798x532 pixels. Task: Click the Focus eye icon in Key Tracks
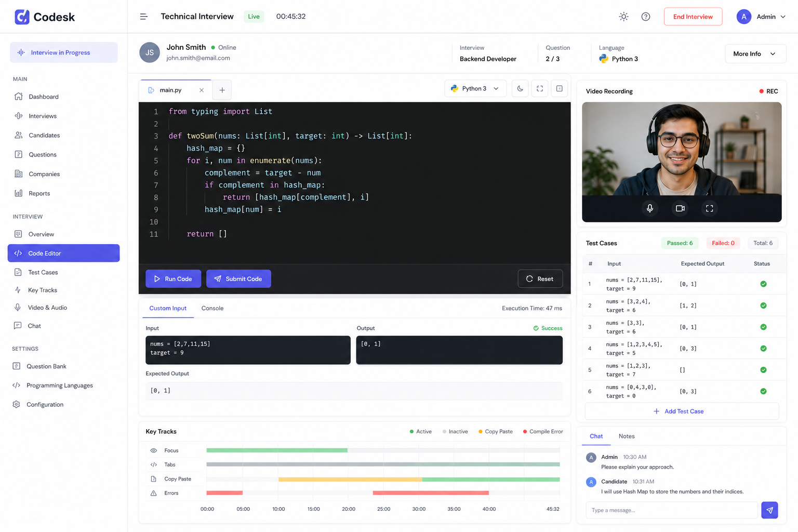tap(153, 450)
